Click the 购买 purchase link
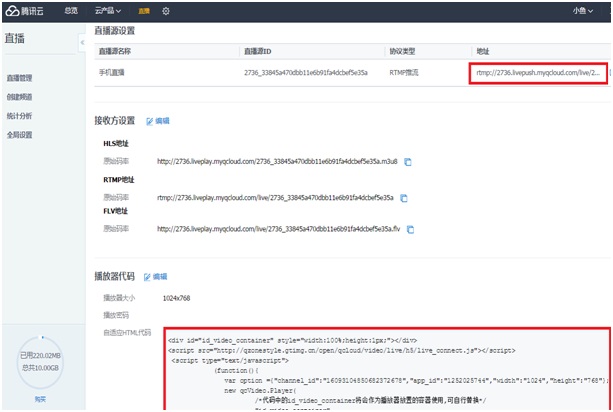613x412 pixels. point(40,399)
